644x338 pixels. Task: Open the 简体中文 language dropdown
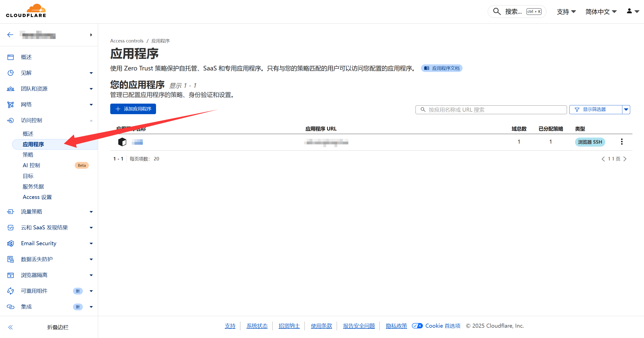(x=601, y=12)
